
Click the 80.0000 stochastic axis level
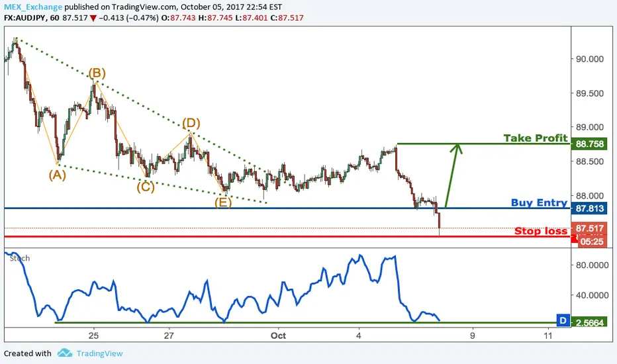coord(593,265)
